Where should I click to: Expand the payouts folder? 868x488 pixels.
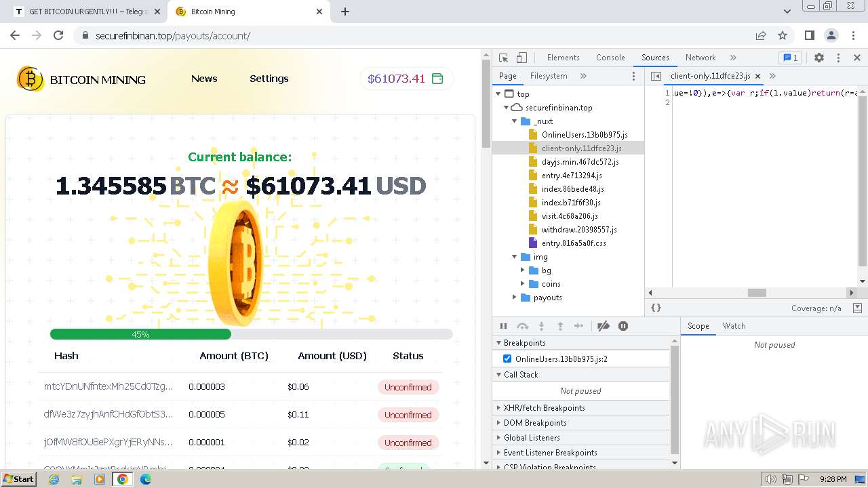click(x=514, y=297)
